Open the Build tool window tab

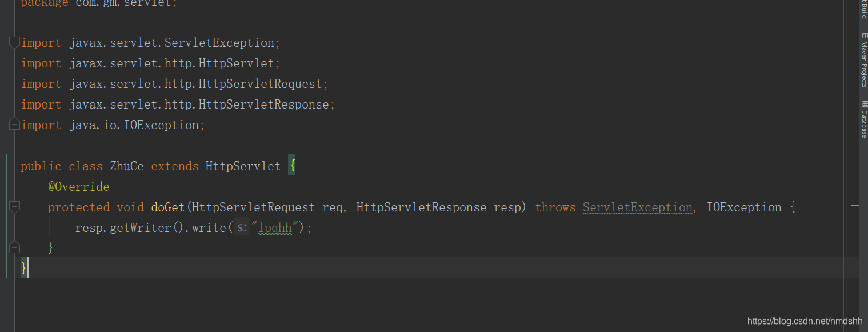coord(864,10)
